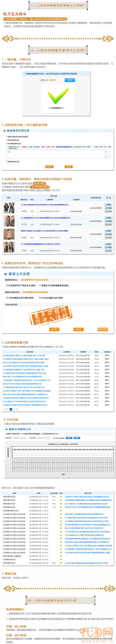This screenshot has height=644, width=116.
Task: Click the 下一页 pagination link
Action: point(15,409)
